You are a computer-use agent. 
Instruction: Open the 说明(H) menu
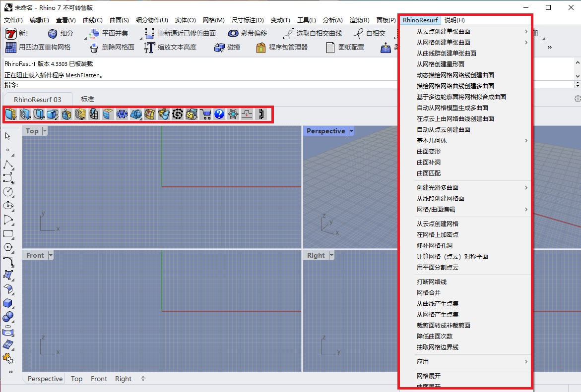pyautogui.click(x=454, y=20)
